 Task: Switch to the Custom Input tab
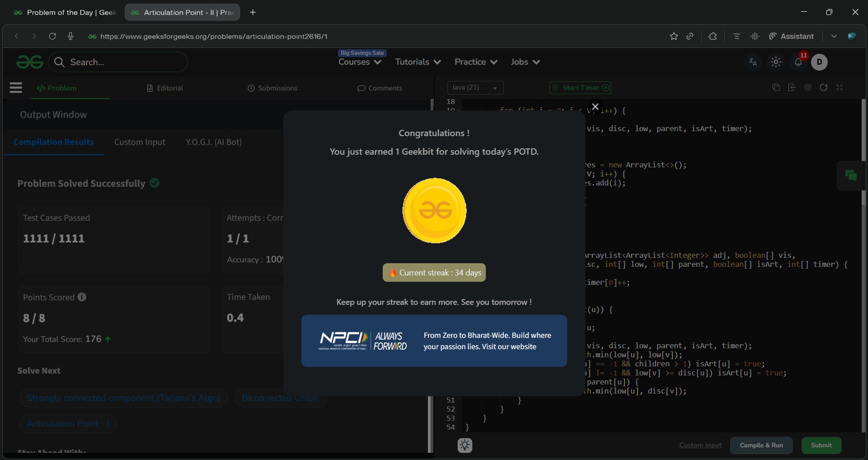[139, 142]
